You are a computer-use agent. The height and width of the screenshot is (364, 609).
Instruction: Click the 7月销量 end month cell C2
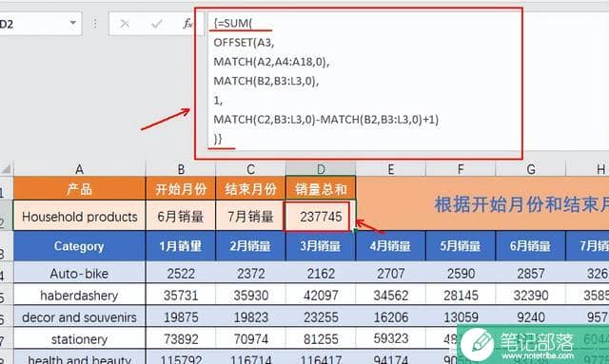pyautogui.click(x=250, y=217)
